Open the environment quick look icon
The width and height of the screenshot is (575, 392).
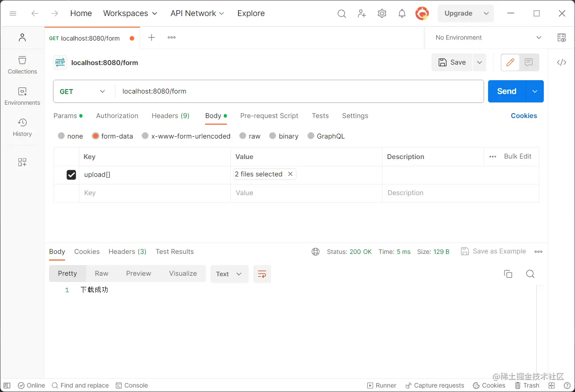(562, 37)
